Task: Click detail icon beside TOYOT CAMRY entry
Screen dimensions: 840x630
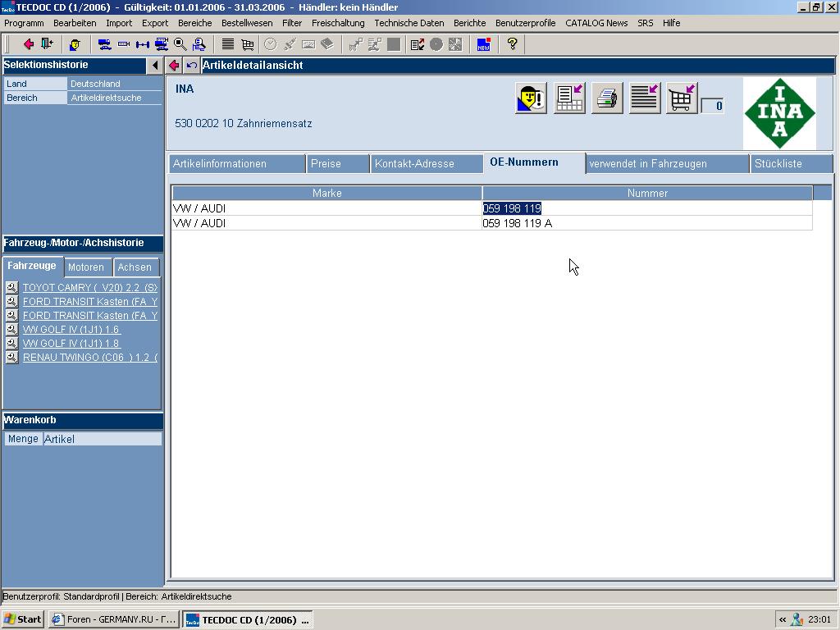Action: coord(11,288)
